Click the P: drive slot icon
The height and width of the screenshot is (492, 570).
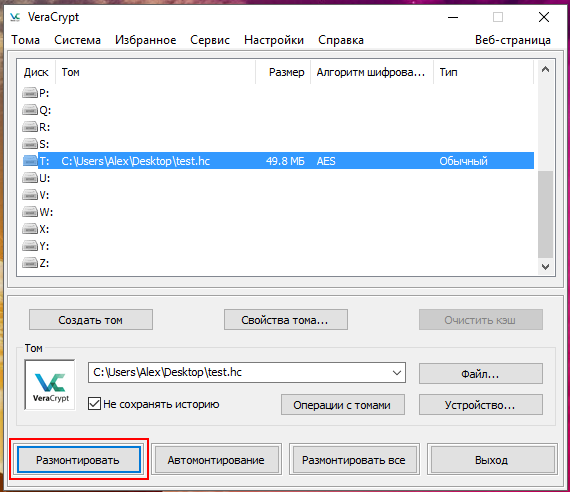(x=30, y=93)
